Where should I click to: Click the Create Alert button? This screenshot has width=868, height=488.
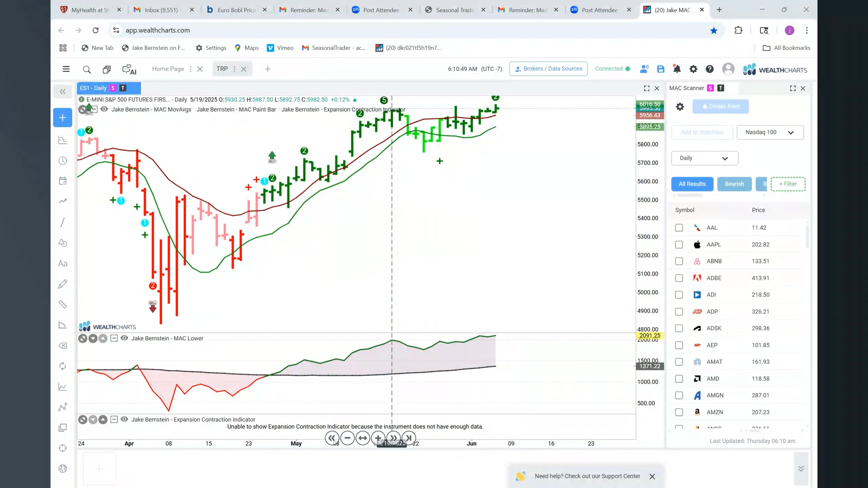(x=721, y=107)
